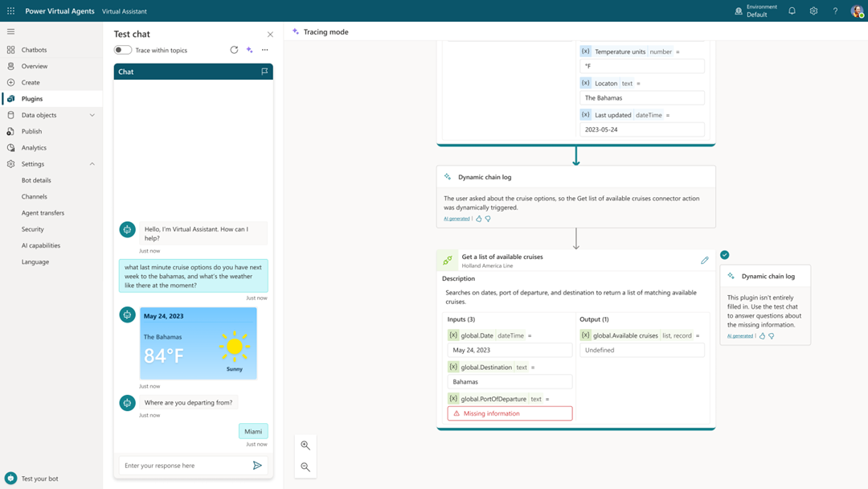
Task: Collapse the Settings section in sidebar
Action: point(91,163)
